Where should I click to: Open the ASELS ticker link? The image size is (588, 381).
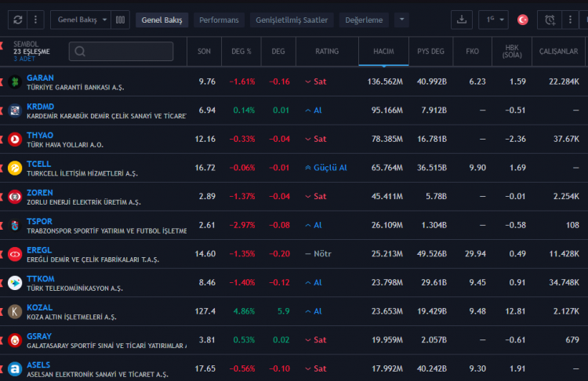point(38,365)
